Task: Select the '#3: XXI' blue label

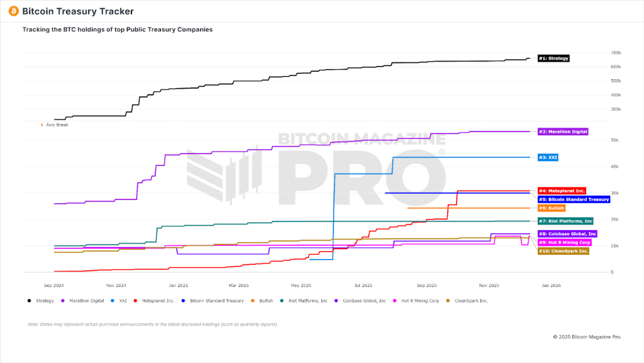Action: coord(548,157)
